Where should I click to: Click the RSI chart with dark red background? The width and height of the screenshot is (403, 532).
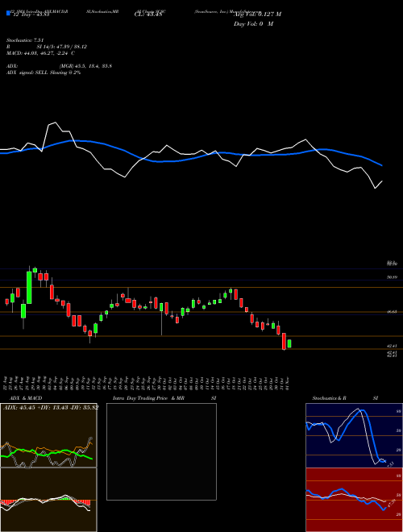pyautogui.click(x=354, y=500)
